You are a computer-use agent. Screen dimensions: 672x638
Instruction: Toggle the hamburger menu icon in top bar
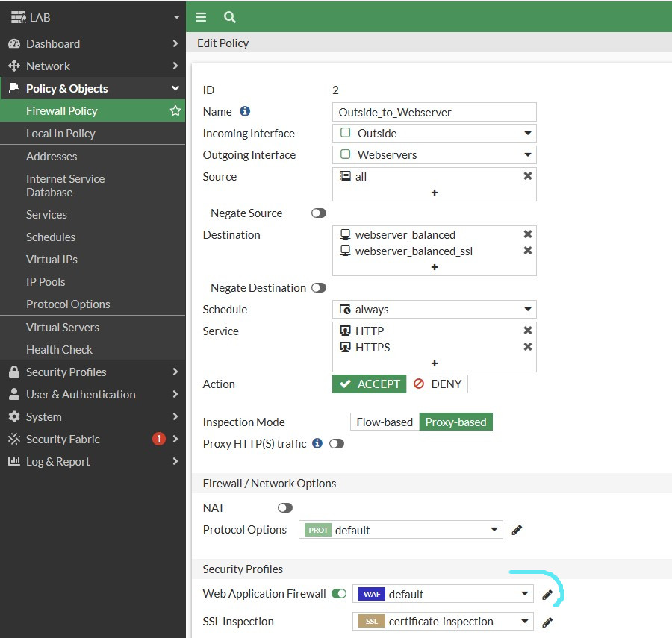(x=201, y=17)
